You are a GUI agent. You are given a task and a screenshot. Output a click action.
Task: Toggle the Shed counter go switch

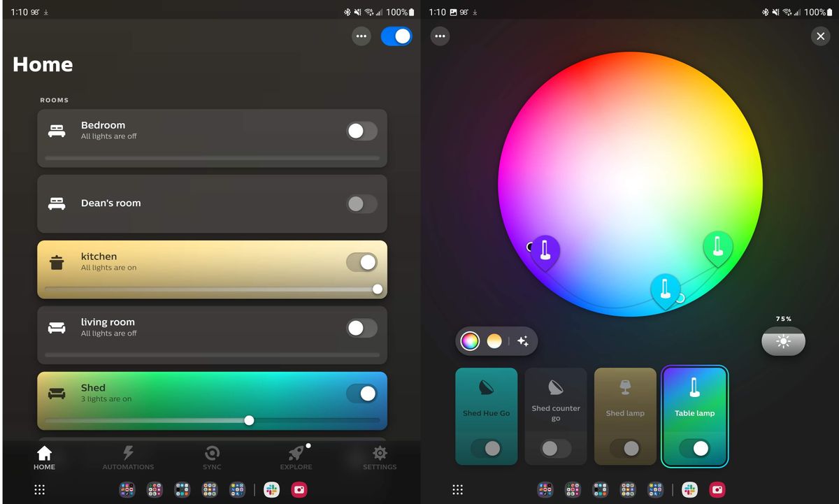point(556,448)
